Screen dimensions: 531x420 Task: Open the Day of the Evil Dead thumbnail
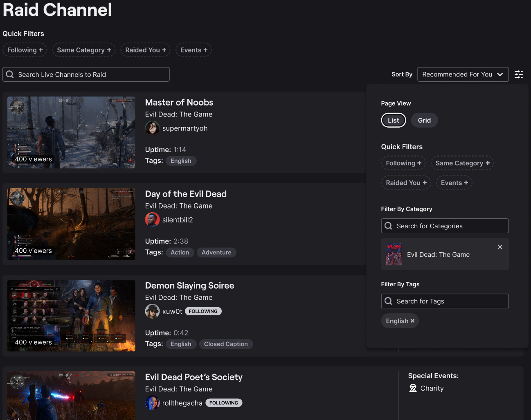(x=71, y=224)
